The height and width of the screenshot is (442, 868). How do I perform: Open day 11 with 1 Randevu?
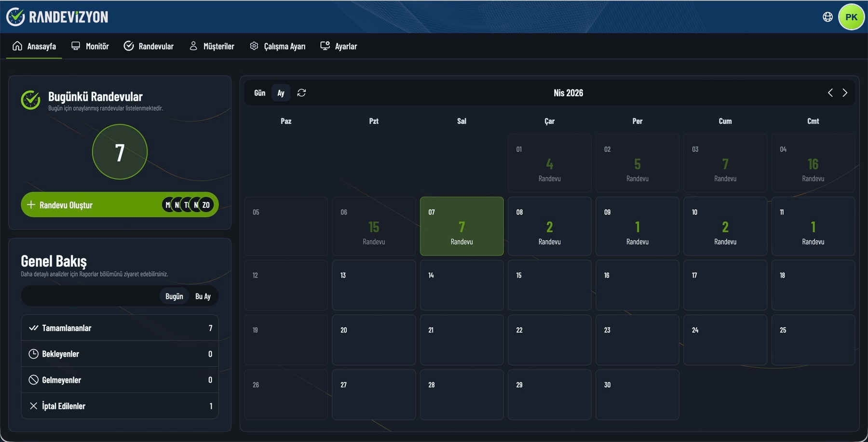pyautogui.click(x=813, y=226)
